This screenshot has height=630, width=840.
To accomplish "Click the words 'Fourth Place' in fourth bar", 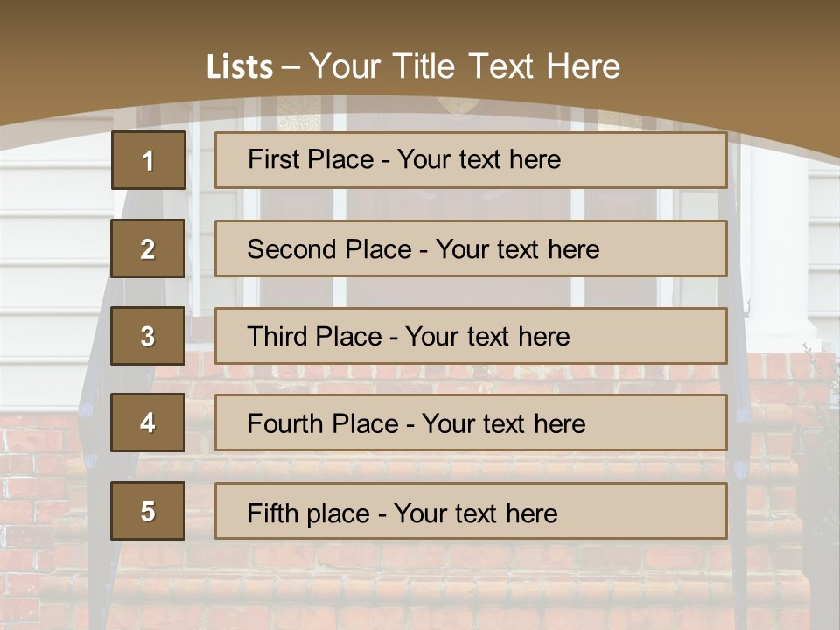I will [323, 423].
